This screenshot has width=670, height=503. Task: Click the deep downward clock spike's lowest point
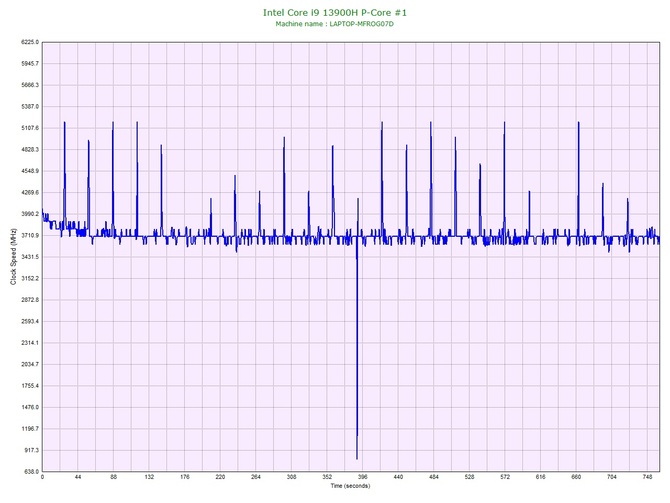pos(357,459)
